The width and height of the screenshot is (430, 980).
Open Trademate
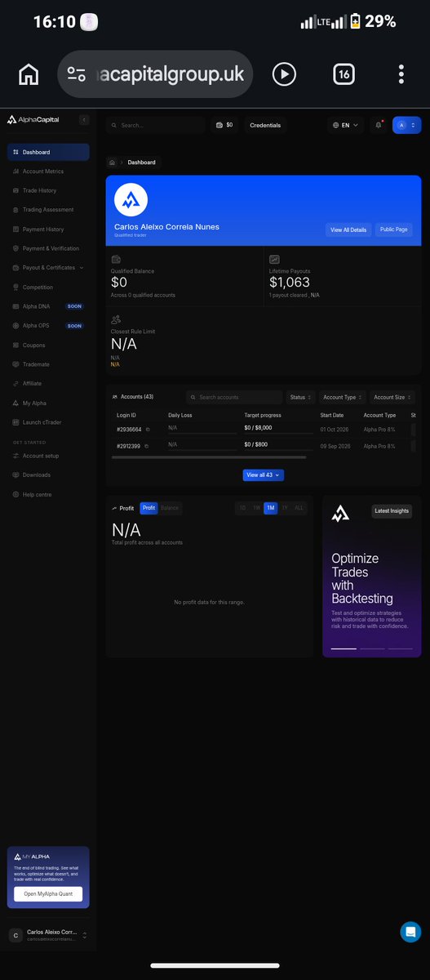click(48, 364)
